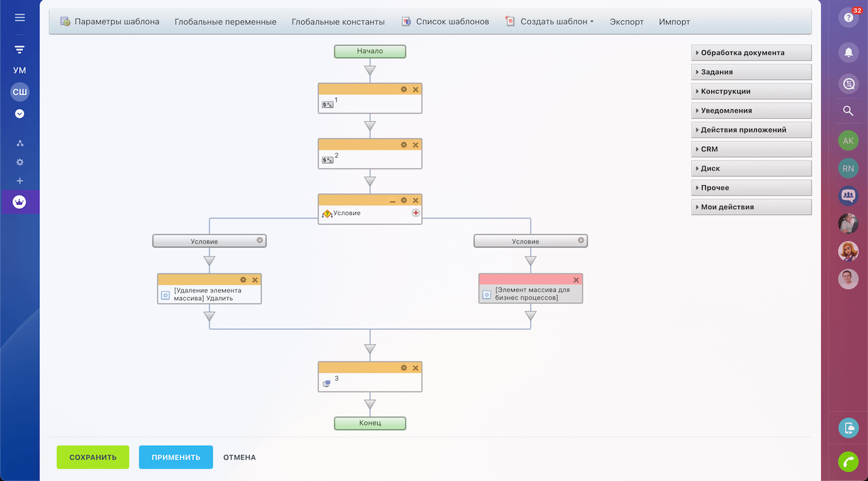Open the hamburger menu in left sidebar
Viewport: 868px width, 481px height.
click(20, 18)
